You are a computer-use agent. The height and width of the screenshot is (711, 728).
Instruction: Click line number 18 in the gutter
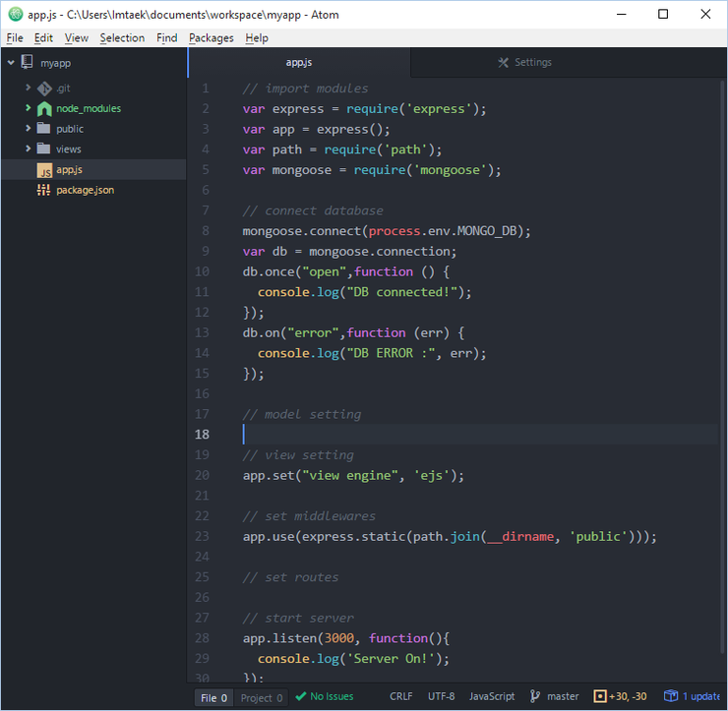(202, 435)
